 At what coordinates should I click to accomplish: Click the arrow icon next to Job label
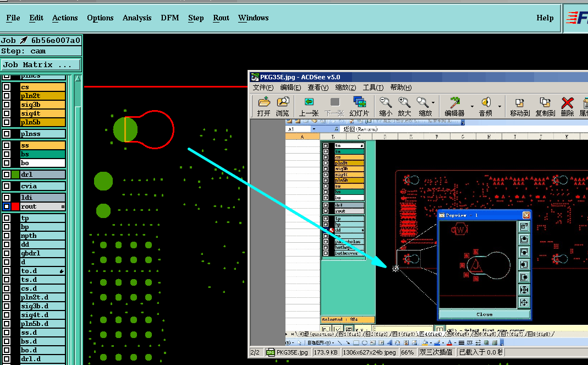[24, 40]
